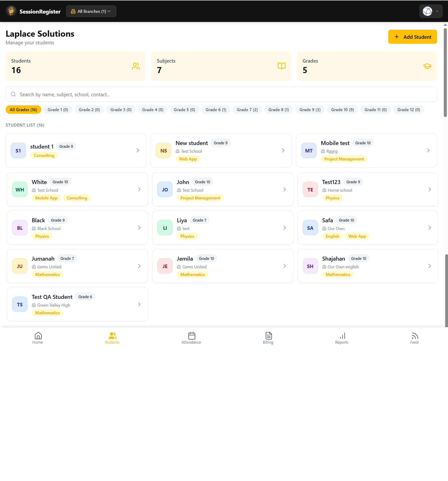This screenshot has height=481, width=448.
Task: Expand the Test QA Student card chevron
Action: pos(139,304)
